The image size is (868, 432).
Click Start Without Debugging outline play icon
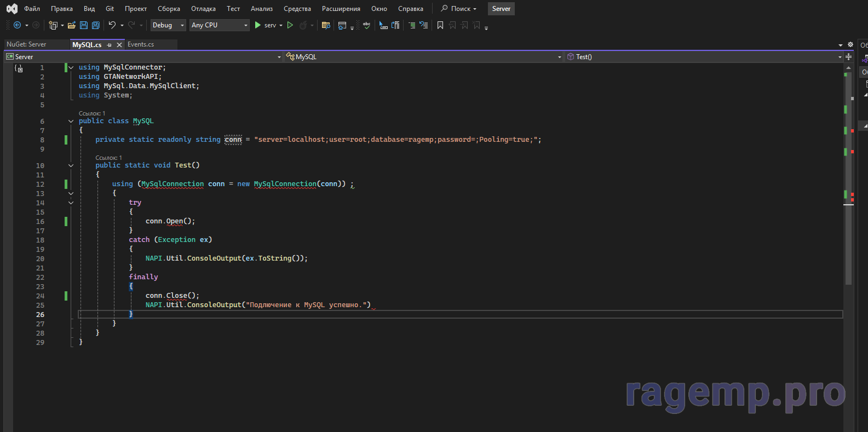click(x=290, y=25)
